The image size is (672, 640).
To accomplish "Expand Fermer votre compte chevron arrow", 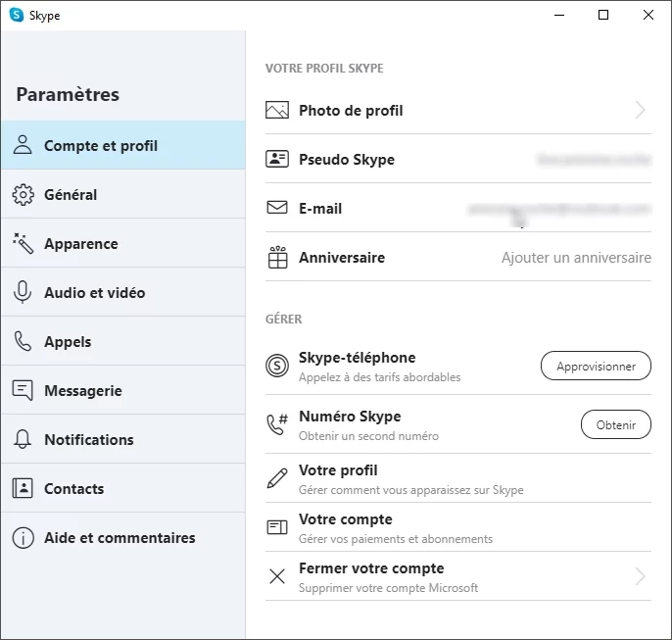I will click(x=641, y=576).
